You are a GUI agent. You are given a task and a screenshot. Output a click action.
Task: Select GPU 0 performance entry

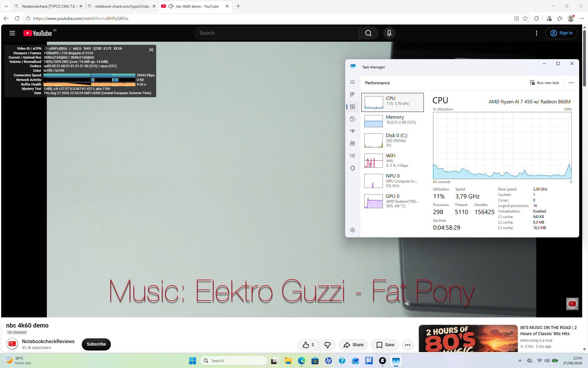click(393, 201)
